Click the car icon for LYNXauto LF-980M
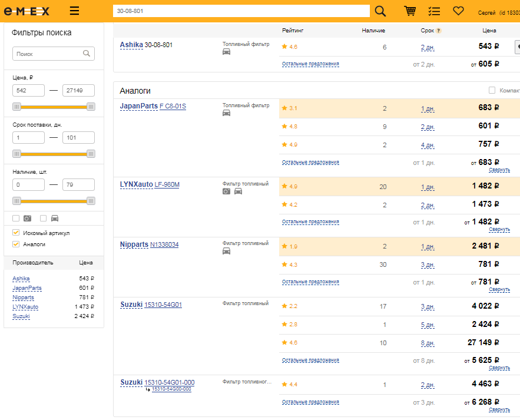520x420 pixels. [238, 191]
